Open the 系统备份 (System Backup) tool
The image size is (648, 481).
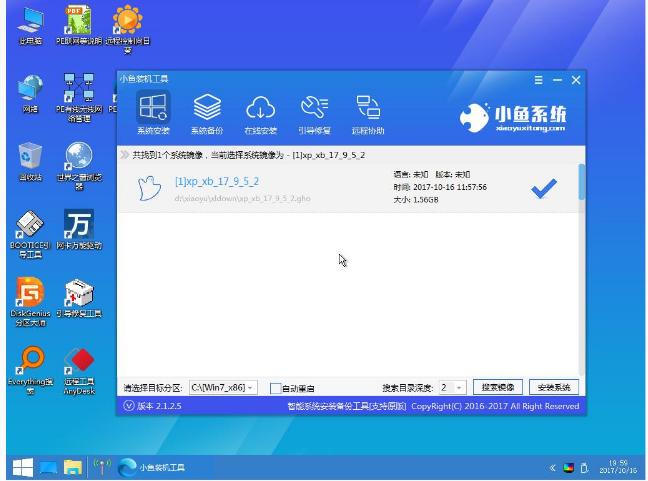pyautogui.click(x=206, y=112)
